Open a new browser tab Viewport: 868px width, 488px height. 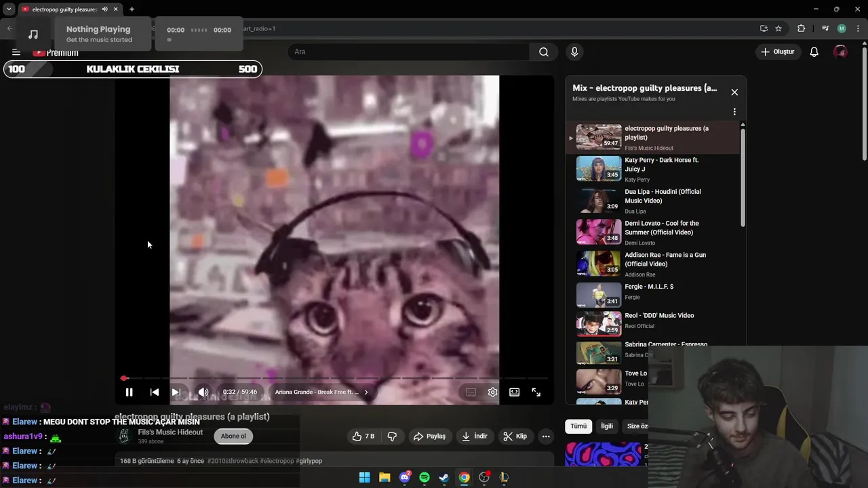pos(132,9)
